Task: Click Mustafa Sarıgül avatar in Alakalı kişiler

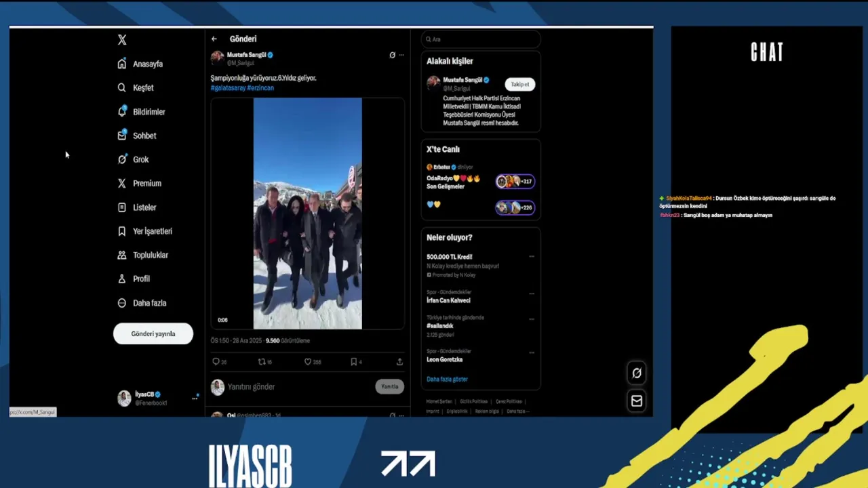Action: point(433,83)
